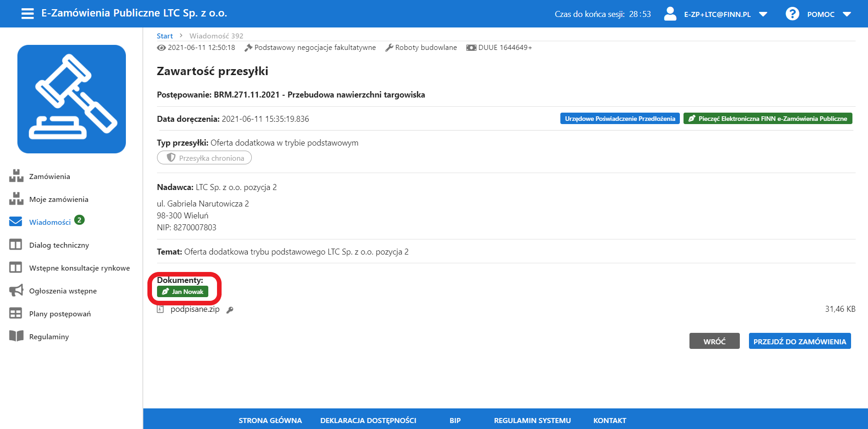Click the session timer 28:53

click(640, 14)
